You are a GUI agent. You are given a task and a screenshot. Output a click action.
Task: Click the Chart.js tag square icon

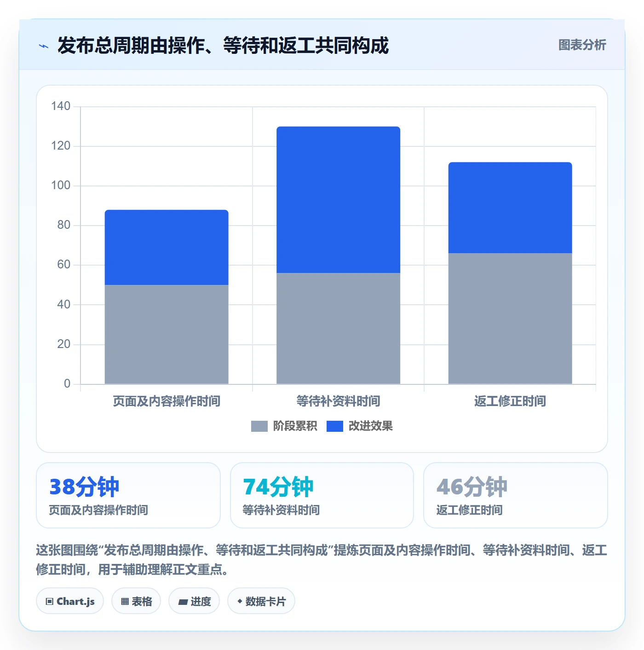tap(50, 602)
